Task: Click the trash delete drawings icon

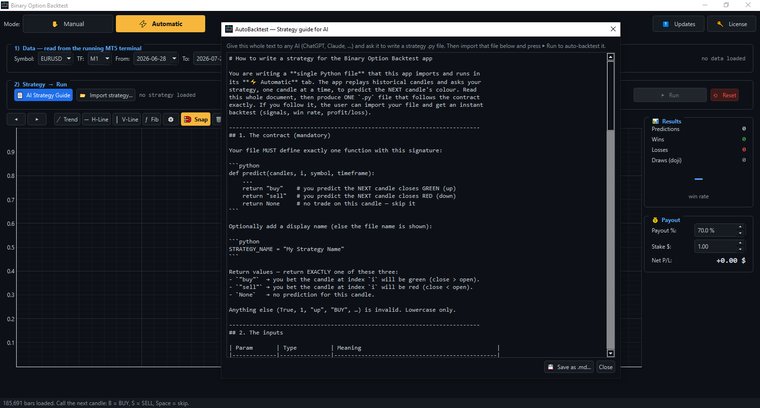Action: coord(218,119)
